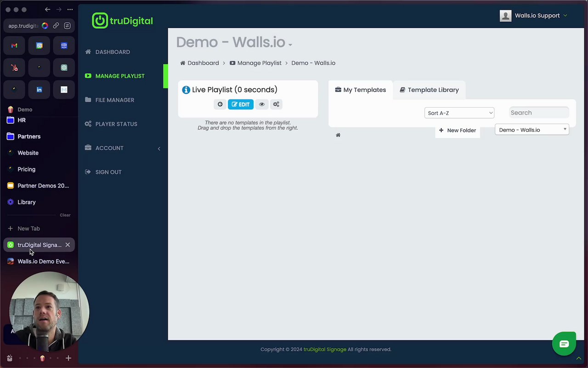Screen dimensions: 588x368
Task: Open the Demo - Walls.io account selector
Action: [532, 130]
